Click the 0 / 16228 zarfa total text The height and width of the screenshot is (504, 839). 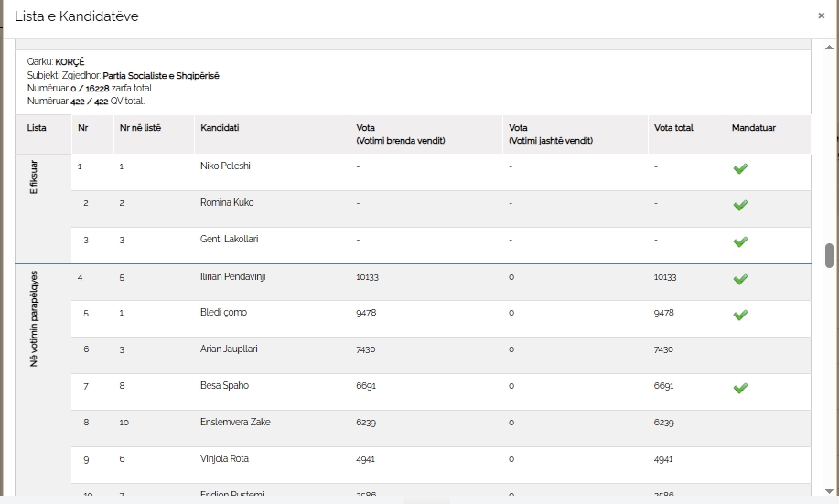pyautogui.click(x=112, y=89)
